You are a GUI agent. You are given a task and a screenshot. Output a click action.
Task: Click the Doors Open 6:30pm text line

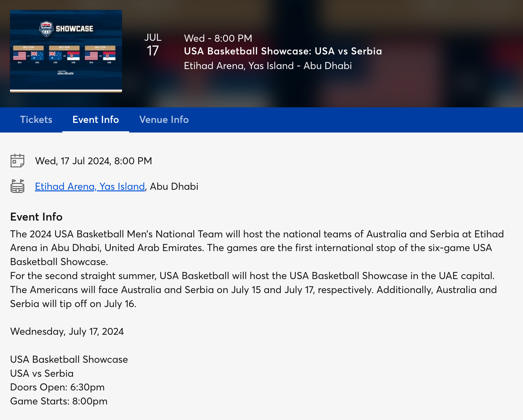(57, 387)
